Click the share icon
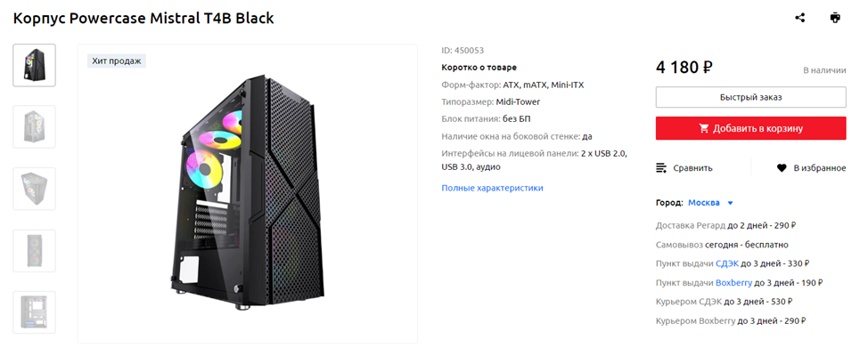Screen dimensions: 868x356 [799, 18]
